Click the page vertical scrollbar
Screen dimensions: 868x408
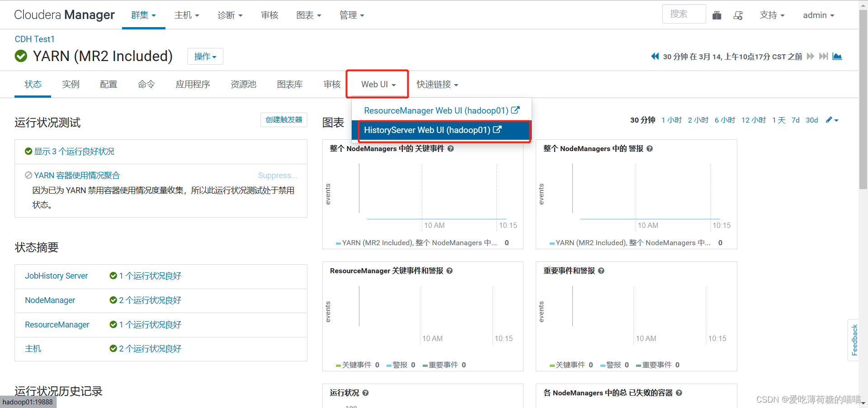tap(863, 100)
